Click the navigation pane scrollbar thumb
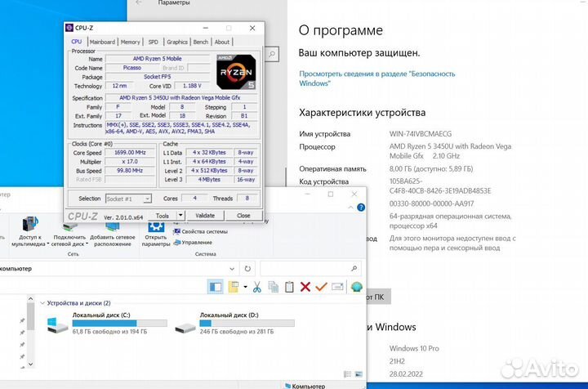Viewport: 588px width, 389px height. [31, 316]
